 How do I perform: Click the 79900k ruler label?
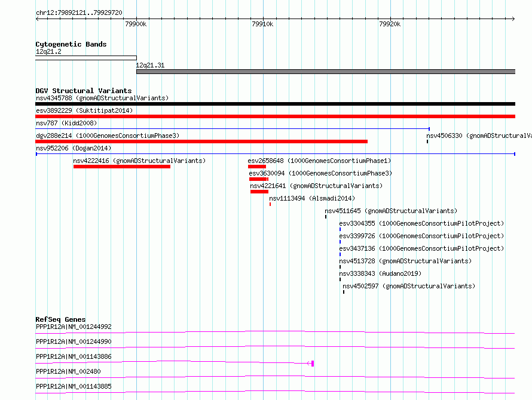click(x=136, y=24)
